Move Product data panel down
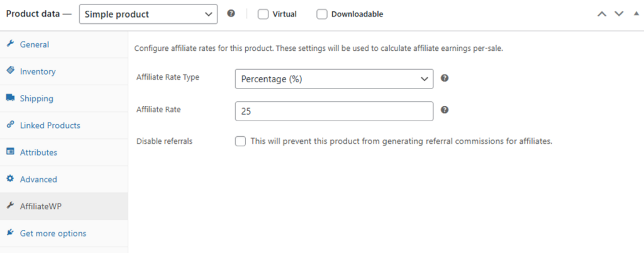Screen dimensions: 644x253 [x=619, y=14]
